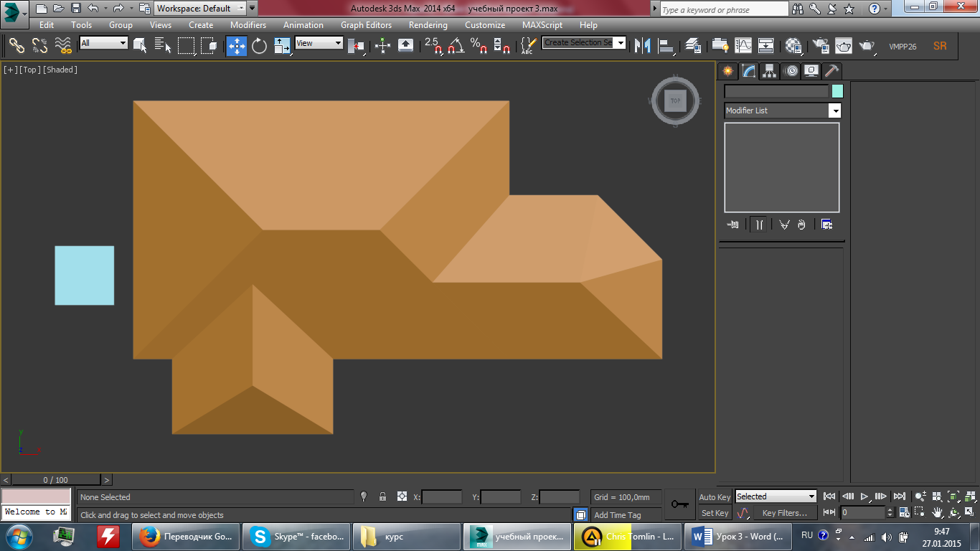
Task: Open the Modifiers menu
Action: click(x=248, y=24)
